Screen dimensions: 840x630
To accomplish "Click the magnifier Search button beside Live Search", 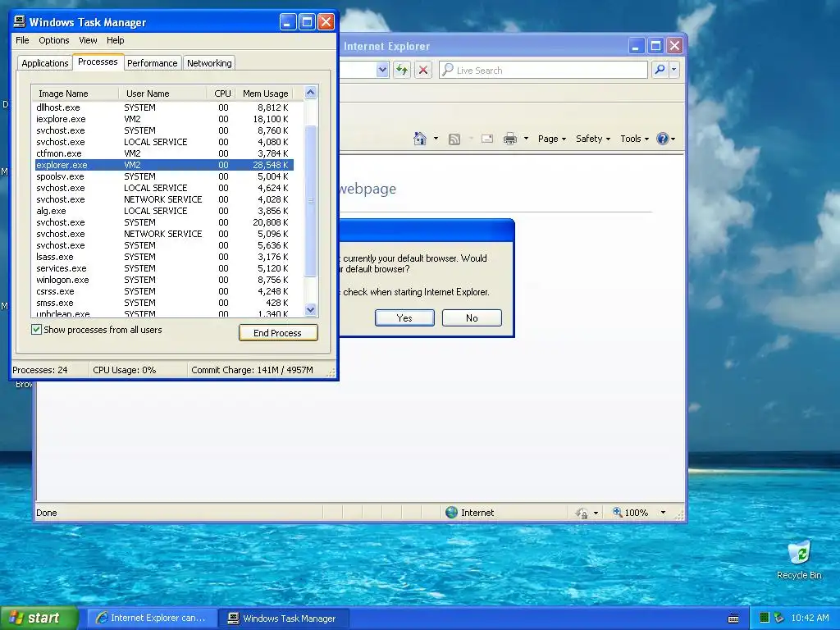I will point(660,70).
